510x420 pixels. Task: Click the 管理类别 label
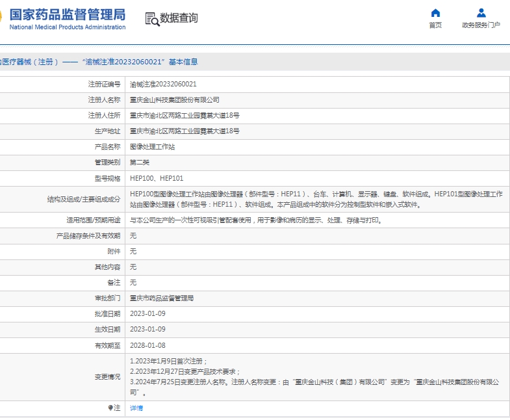(107, 163)
